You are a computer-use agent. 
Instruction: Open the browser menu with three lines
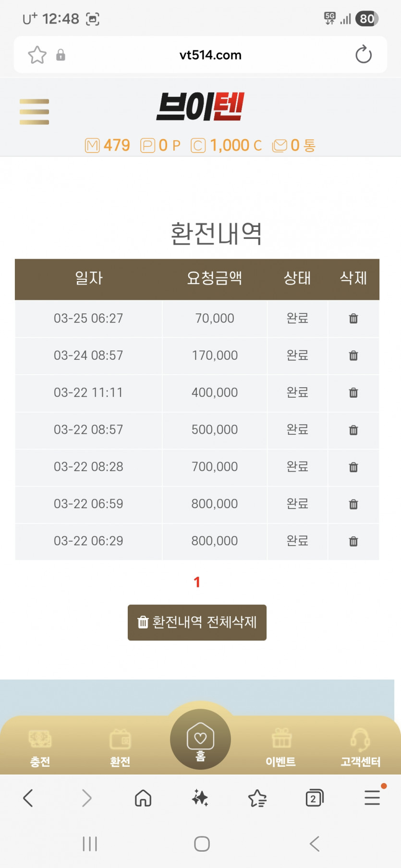pyautogui.click(x=372, y=797)
